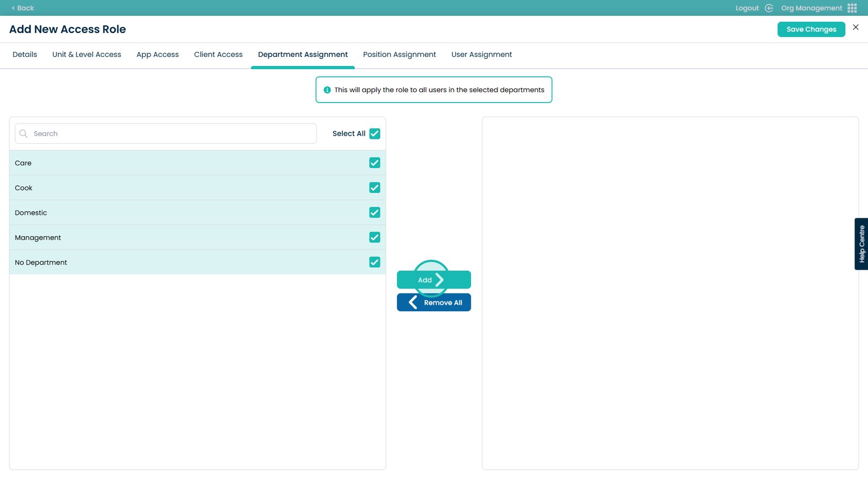Screen dimensions: 868x488
Task: Go back using the Back link
Action: click(x=23, y=8)
